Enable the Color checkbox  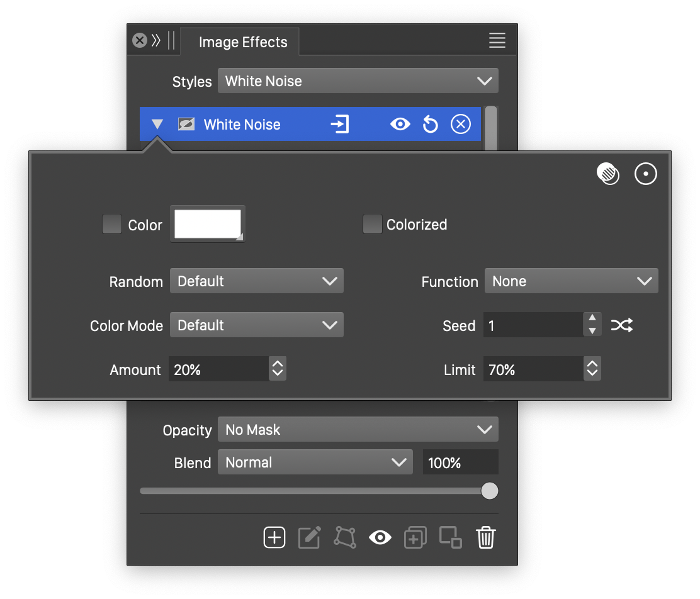point(112,225)
